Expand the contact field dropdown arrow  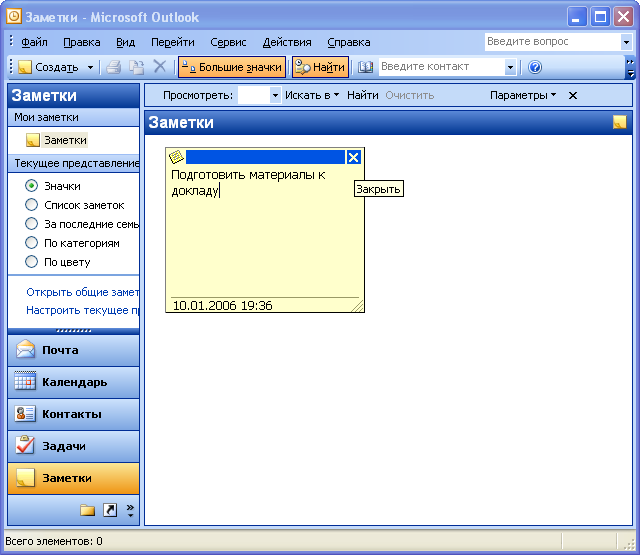point(510,67)
